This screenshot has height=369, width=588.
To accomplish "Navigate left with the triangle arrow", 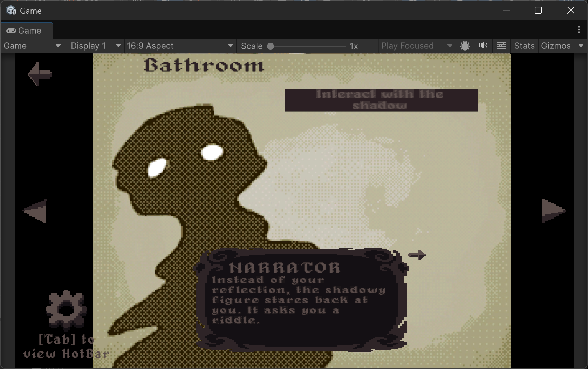I will click(35, 211).
